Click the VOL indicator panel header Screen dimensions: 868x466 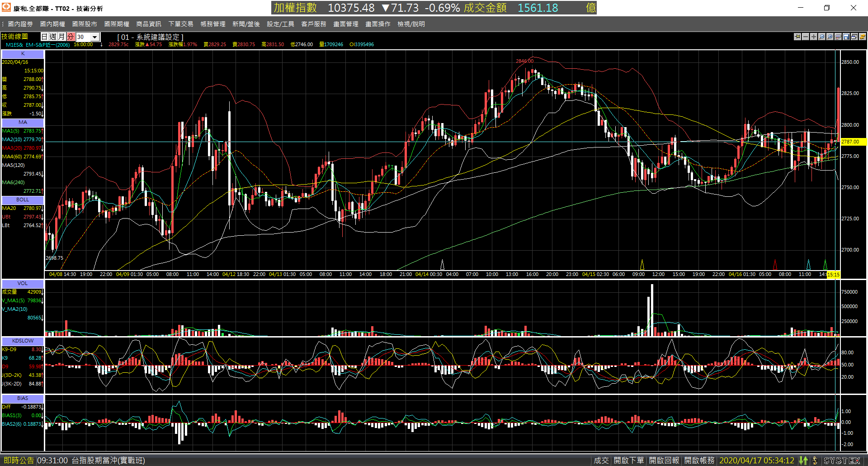coord(23,284)
